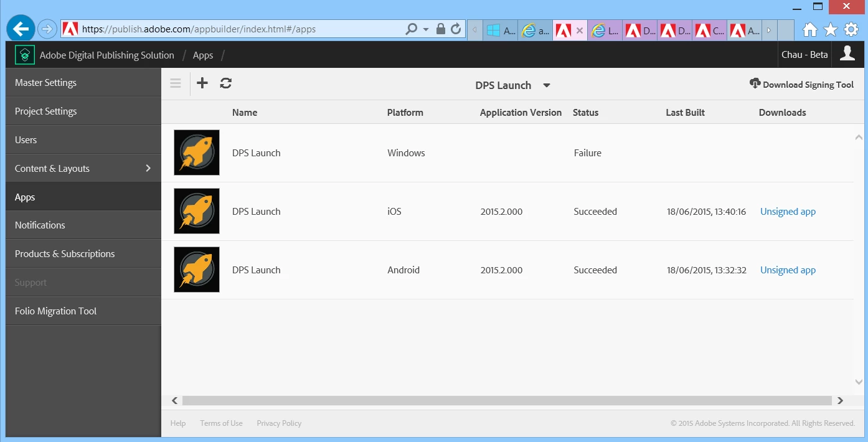This screenshot has width=868, height=442.
Task: Click the Android platform cell
Action: tap(403, 270)
